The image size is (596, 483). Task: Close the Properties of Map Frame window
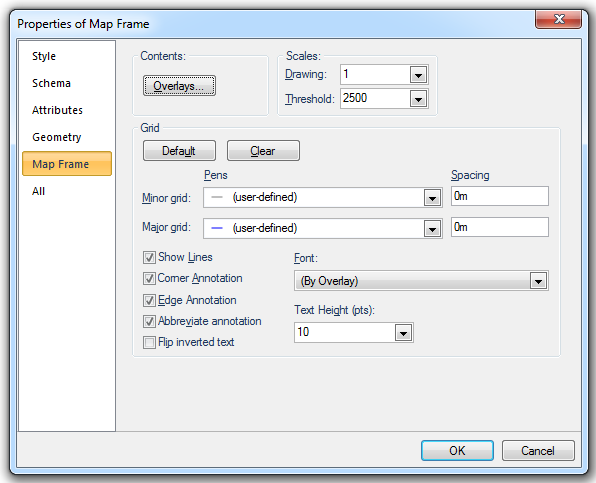point(558,19)
